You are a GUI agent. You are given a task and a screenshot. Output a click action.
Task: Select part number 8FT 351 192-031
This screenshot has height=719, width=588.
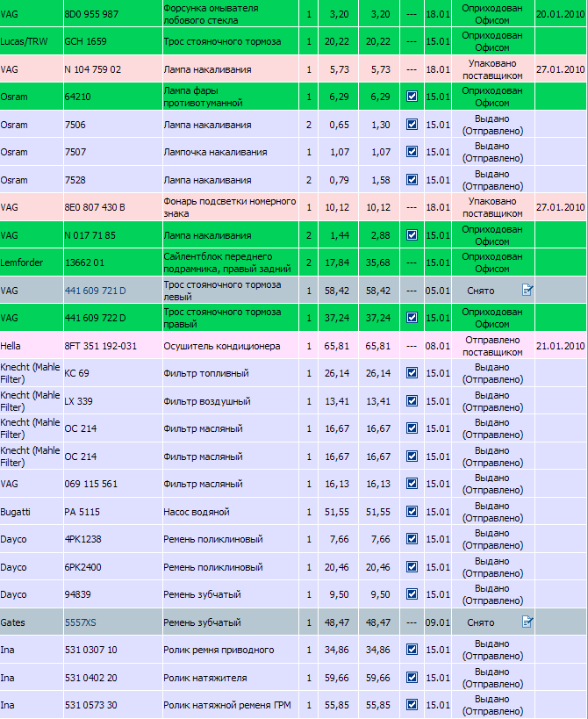(100, 346)
